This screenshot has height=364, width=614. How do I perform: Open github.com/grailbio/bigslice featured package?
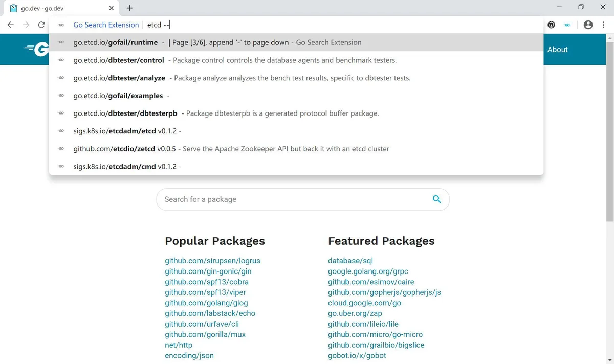click(x=376, y=345)
